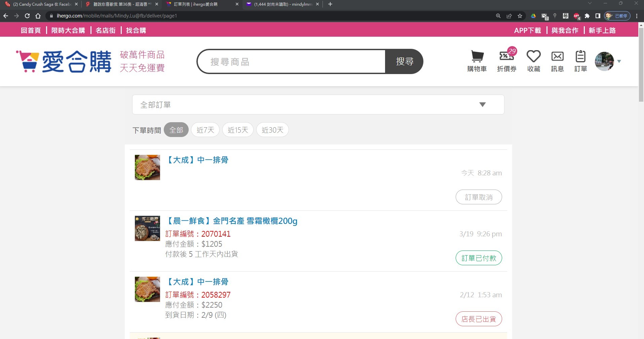The height and width of the screenshot is (339, 644).
Task: Open the tab search chevron in title bar
Action: coord(590,3)
